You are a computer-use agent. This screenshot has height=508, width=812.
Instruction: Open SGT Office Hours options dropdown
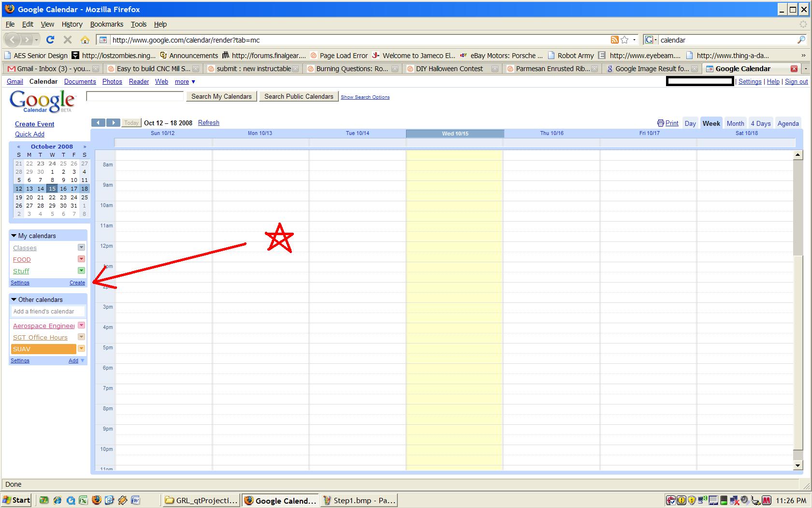[x=81, y=337]
